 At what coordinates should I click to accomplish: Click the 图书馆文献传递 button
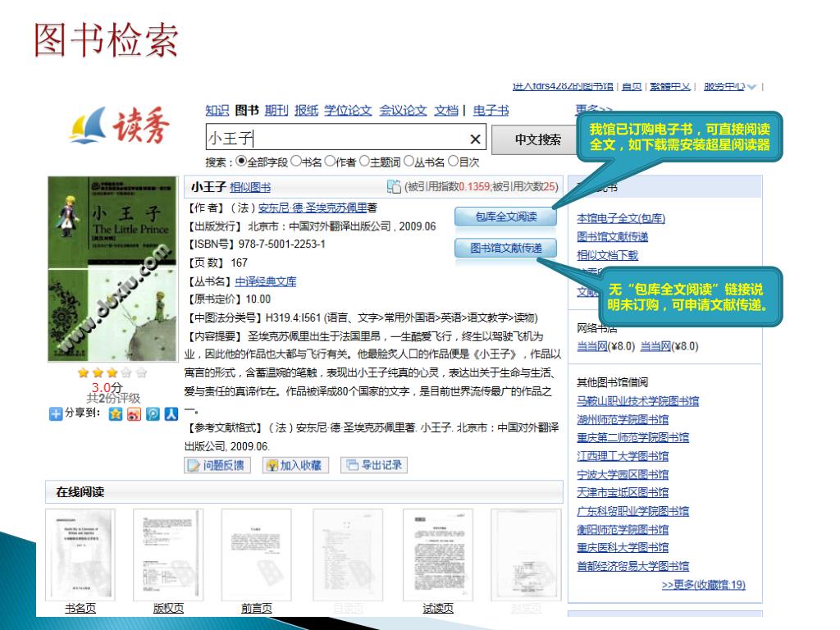click(505, 248)
